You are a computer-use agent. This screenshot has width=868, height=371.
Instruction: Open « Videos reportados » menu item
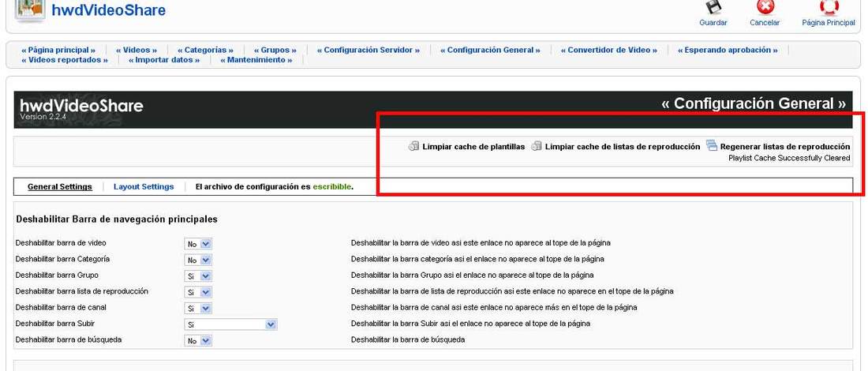coord(64,60)
